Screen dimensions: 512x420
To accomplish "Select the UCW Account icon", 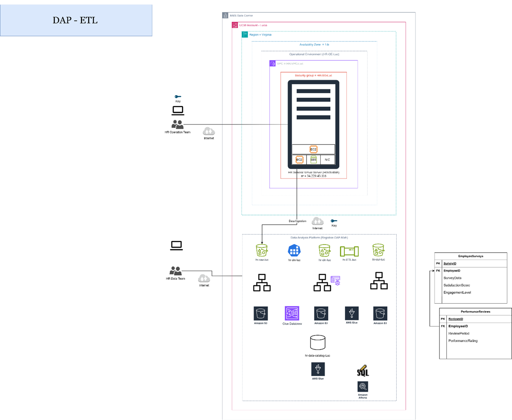I will point(235,25).
